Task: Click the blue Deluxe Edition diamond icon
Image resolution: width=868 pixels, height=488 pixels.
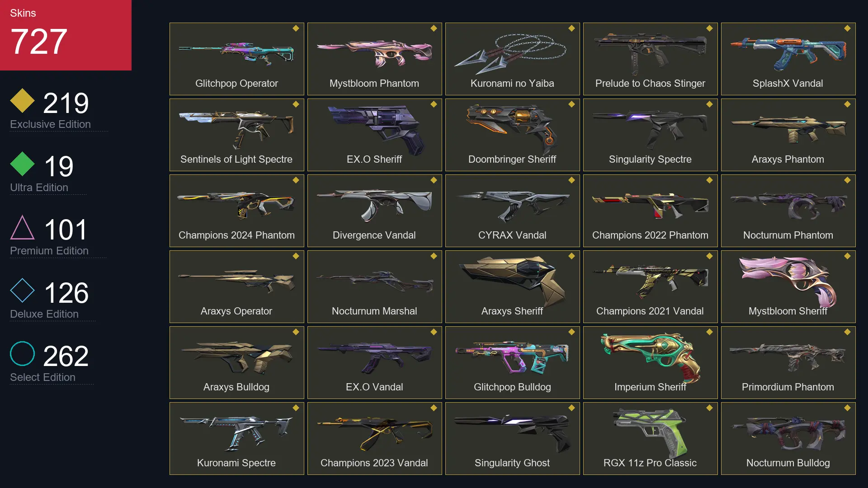Action: 22,290
